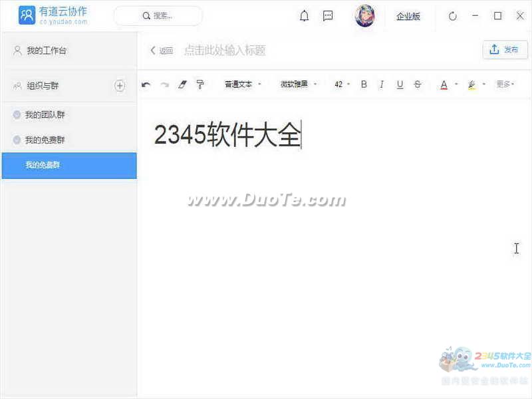Screen dimensions: 532x399
Task: Open the user avatar profile
Action: [364, 16]
